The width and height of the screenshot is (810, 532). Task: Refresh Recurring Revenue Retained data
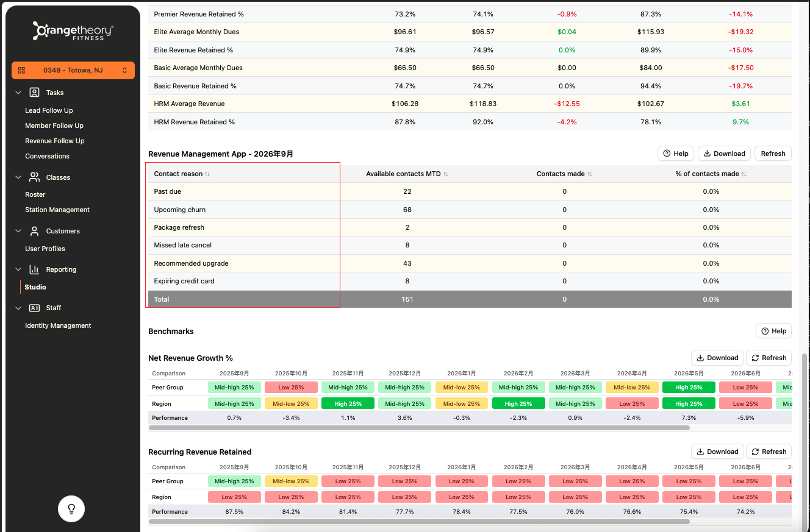(769, 452)
